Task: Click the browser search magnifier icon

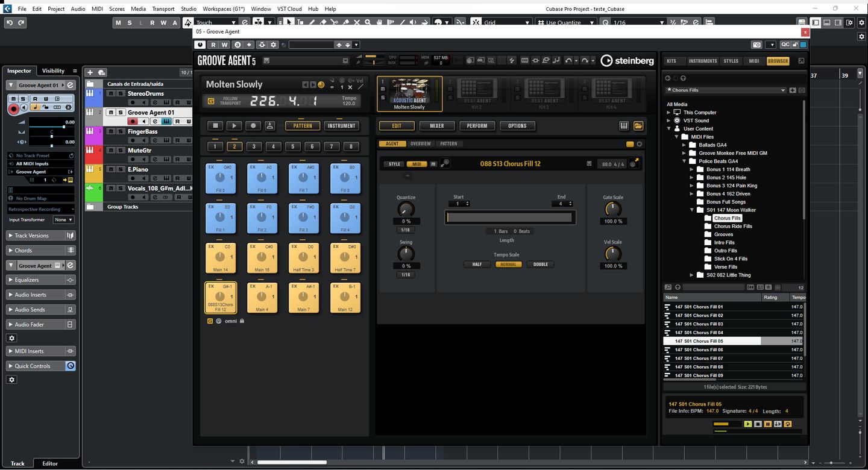Action: click(x=668, y=287)
